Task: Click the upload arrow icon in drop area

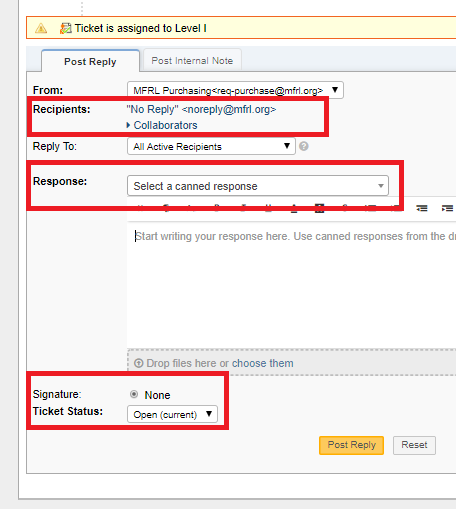Action: click(x=138, y=363)
